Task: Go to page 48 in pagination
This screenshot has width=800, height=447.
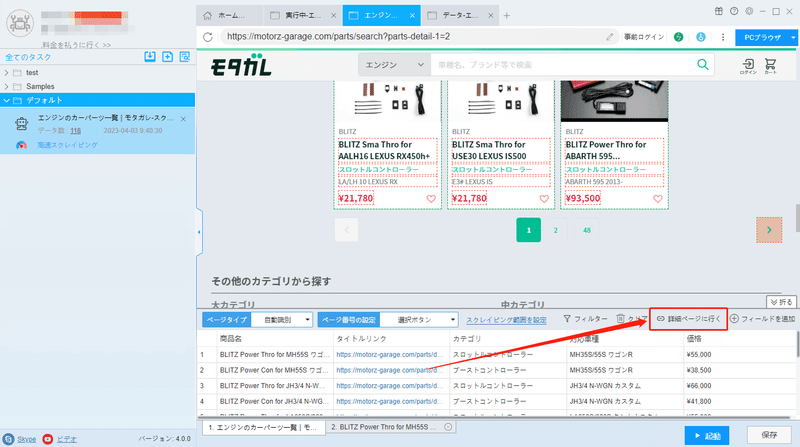Action: point(587,230)
